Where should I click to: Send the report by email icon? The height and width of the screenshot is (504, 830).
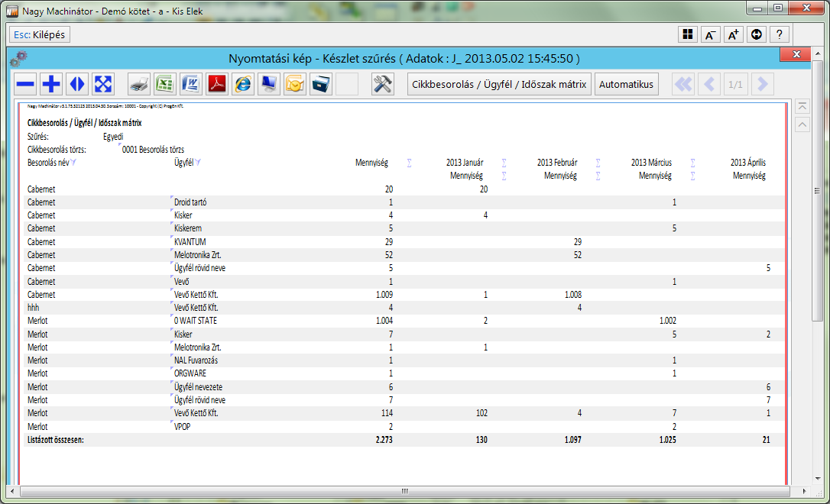coord(295,84)
